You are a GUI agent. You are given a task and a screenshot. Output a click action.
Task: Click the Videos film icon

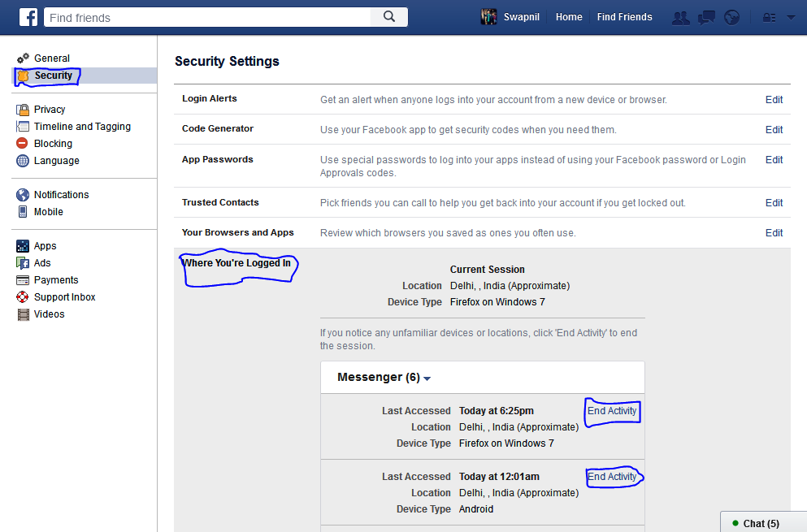point(23,314)
